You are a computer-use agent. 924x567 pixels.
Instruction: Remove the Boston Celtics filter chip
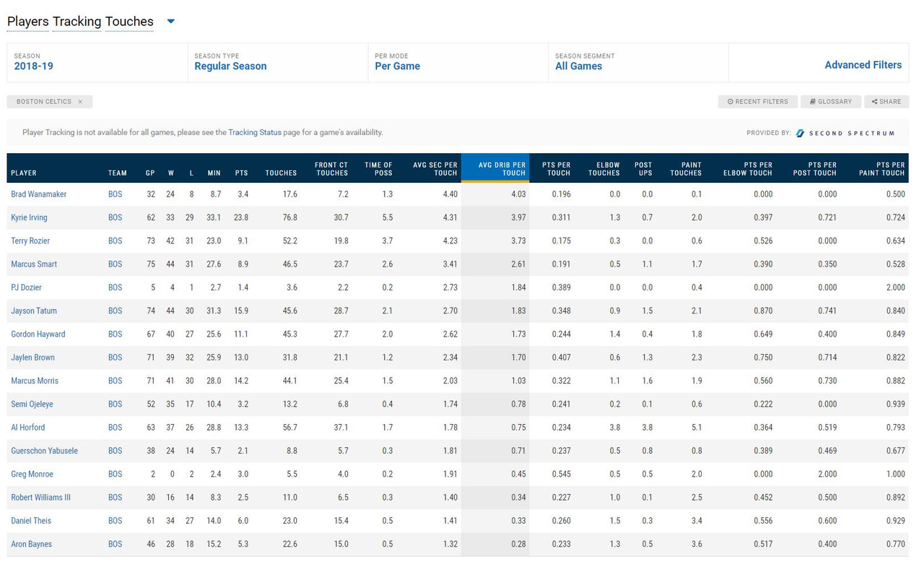(x=80, y=102)
